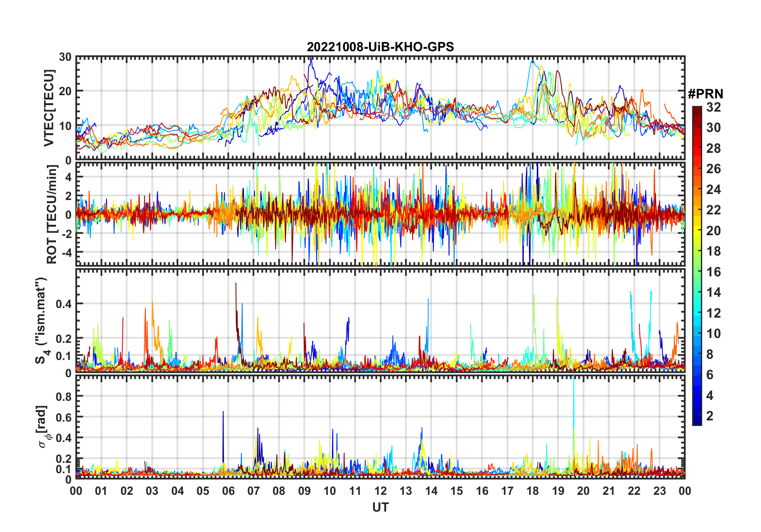The image size is (761, 532).
Task: Click x-axis tick label 03
Action: click(152, 491)
